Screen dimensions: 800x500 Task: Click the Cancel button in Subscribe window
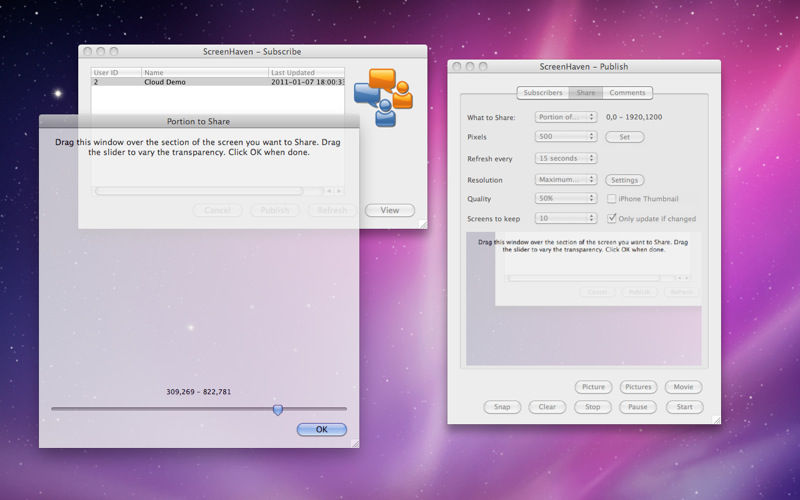click(x=217, y=210)
